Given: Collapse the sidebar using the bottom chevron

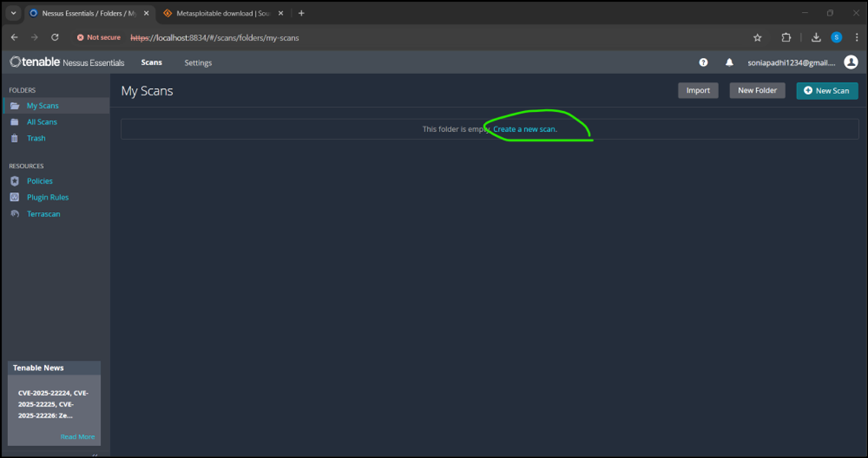Looking at the screenshot, I should pyautogui.click(x=95, y=455).
